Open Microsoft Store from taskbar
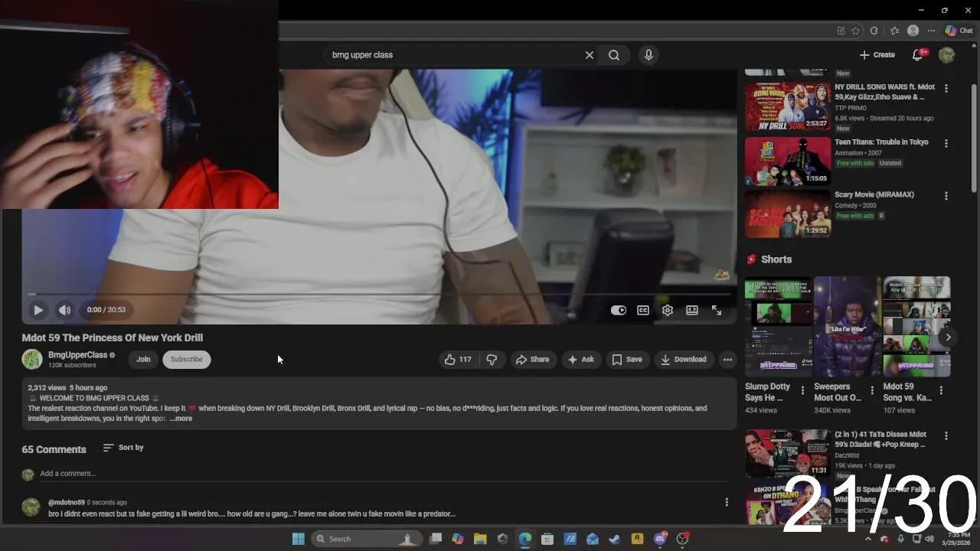 pos(547,539)
